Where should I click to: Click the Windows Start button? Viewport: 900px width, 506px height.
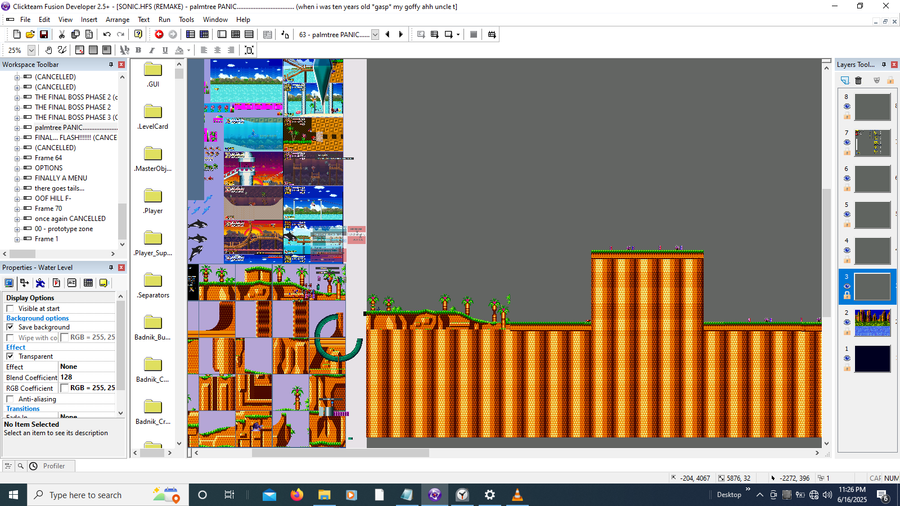pyautogui.click(x=13, y=495)
